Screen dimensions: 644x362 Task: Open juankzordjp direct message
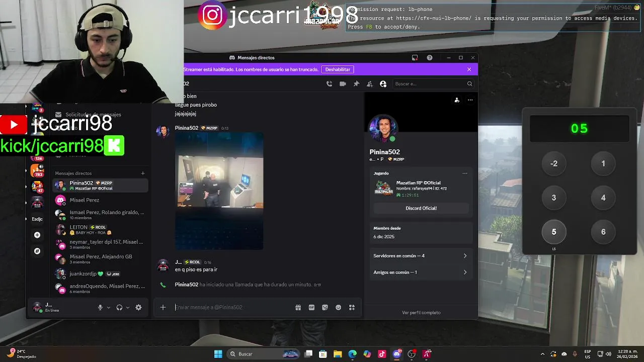pyautogui.click(x=101, y=274)
